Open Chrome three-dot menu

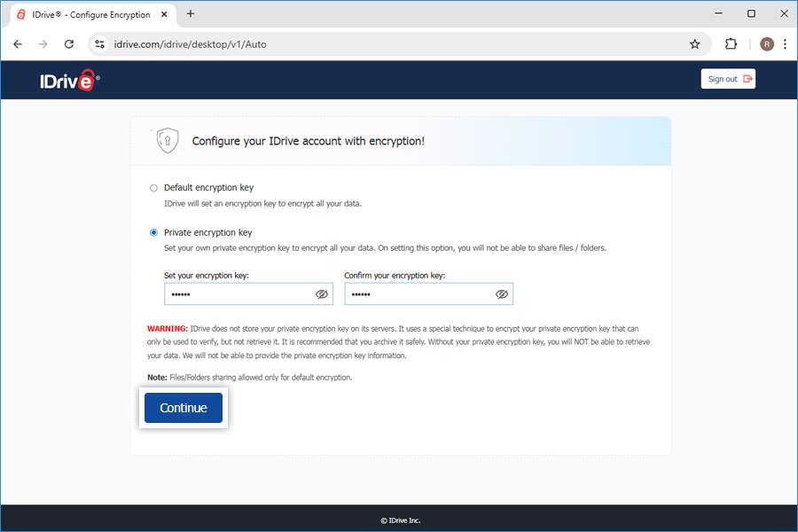[786, 44]
